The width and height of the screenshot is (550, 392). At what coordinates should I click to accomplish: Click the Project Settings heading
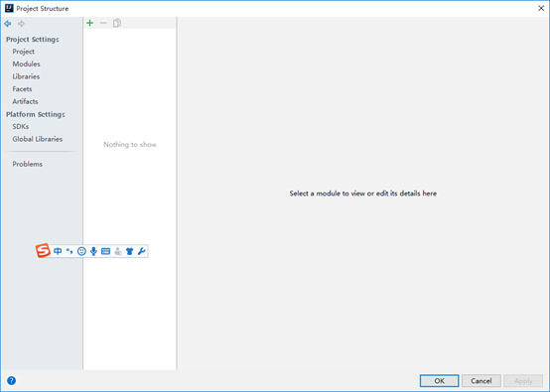click(33, 40)
